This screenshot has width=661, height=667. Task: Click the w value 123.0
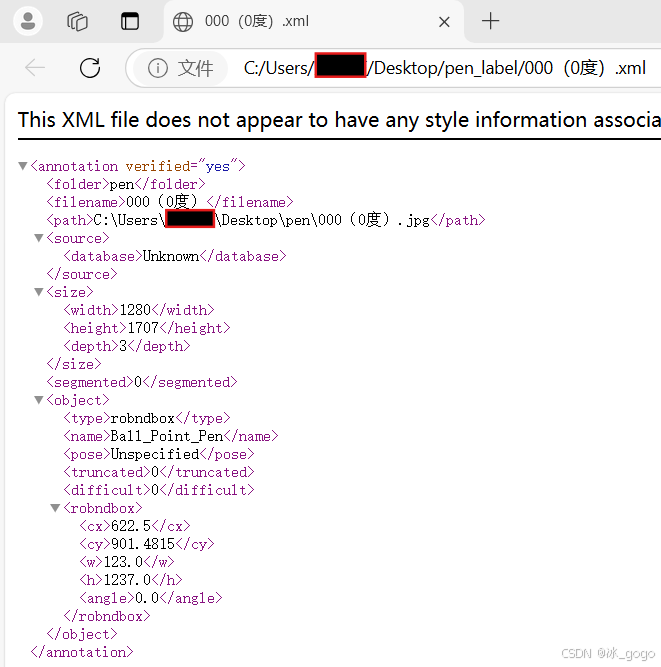tap(123, 562)
